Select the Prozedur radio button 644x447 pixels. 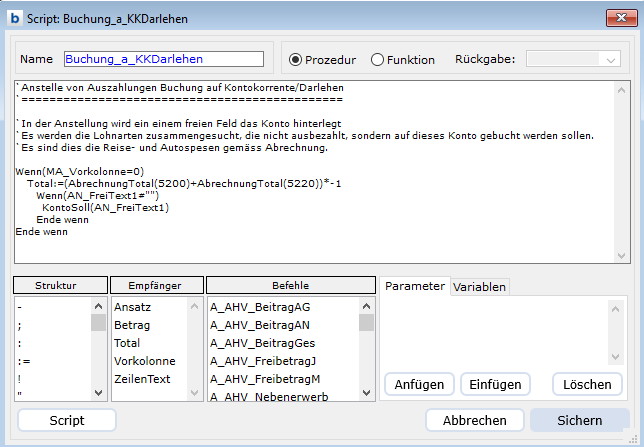pos(296,60)
